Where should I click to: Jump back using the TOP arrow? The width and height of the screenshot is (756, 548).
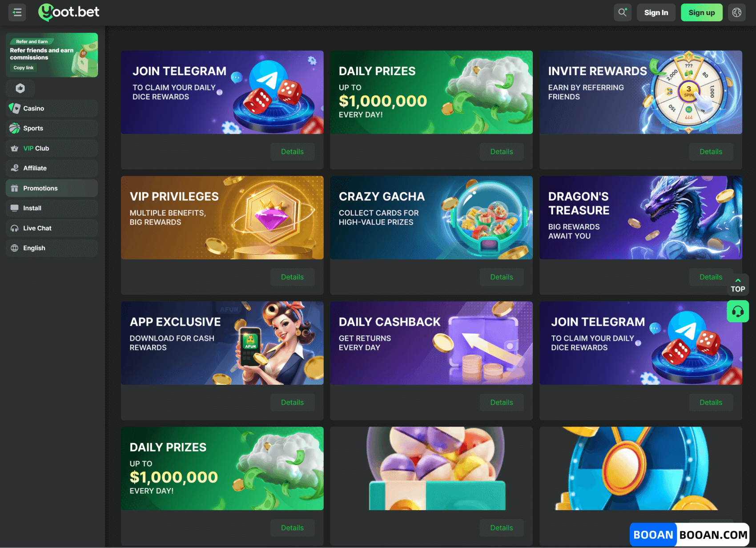click(738, 285)
